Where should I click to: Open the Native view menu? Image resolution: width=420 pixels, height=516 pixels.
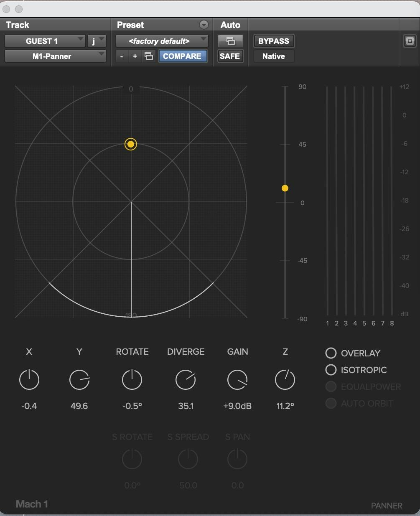pos(273,56)
